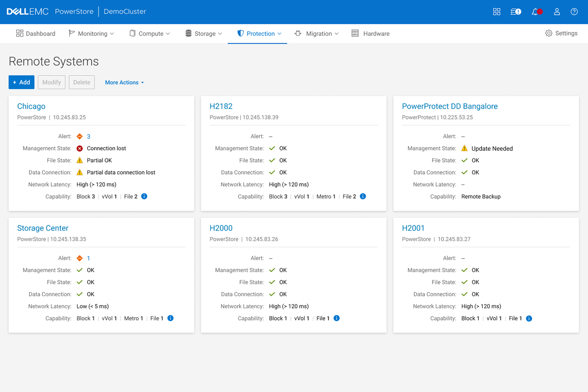The height and width of the screenshot is (392, 588).
Task: Open the apps grid icon in header
Action: 497,12
